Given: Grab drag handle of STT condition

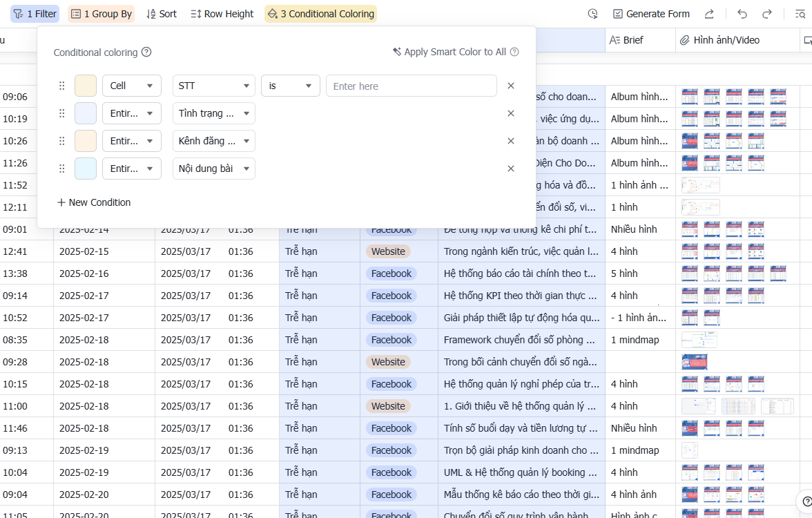Looking at the screenshot, I should (x=61, y=86).
